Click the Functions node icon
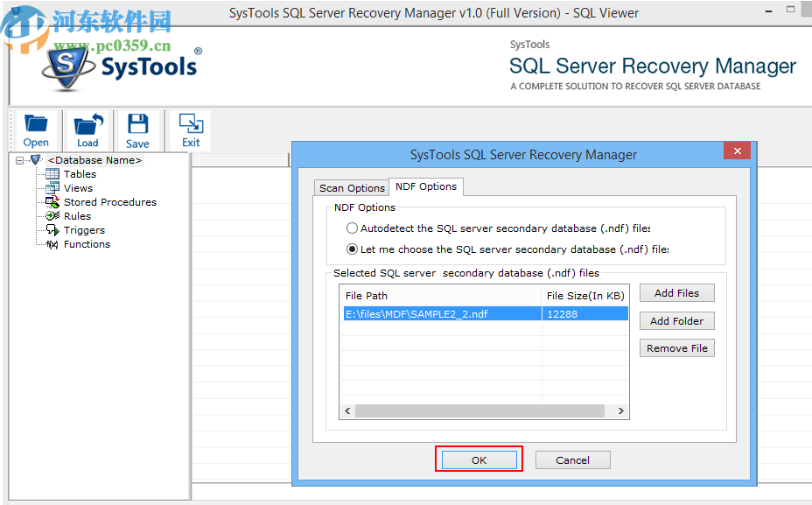The height and width of the screenshot is (505, 812). tap(50, 243)
